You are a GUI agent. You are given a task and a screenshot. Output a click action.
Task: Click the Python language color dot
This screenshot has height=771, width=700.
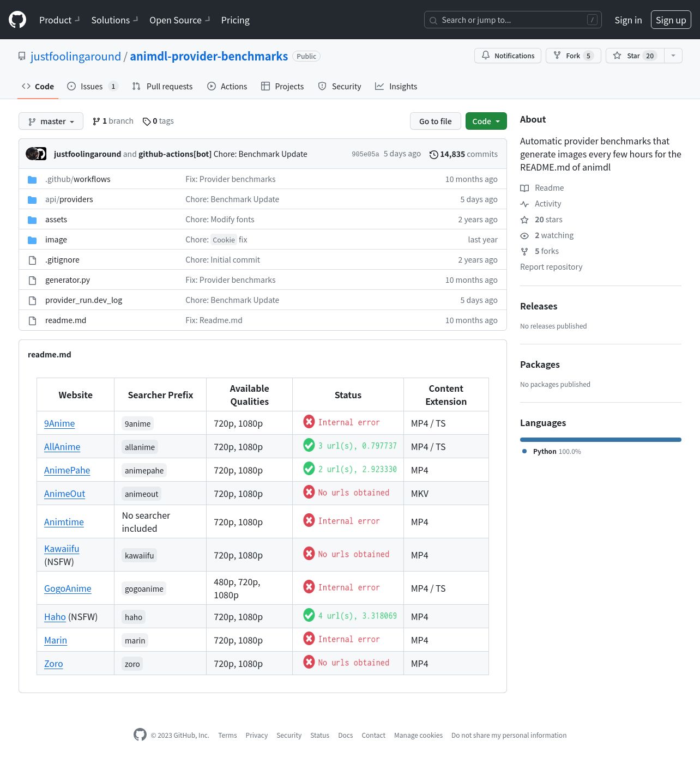pos(524,451)
